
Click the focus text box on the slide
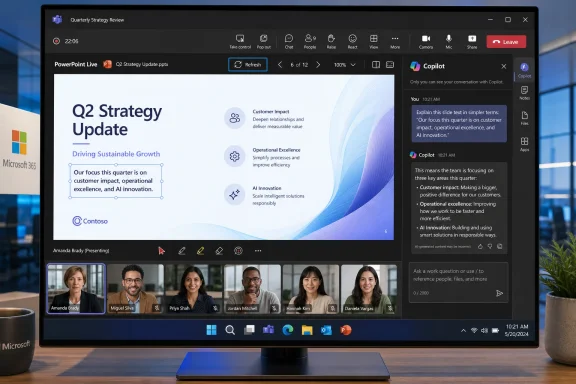[116, 181]
